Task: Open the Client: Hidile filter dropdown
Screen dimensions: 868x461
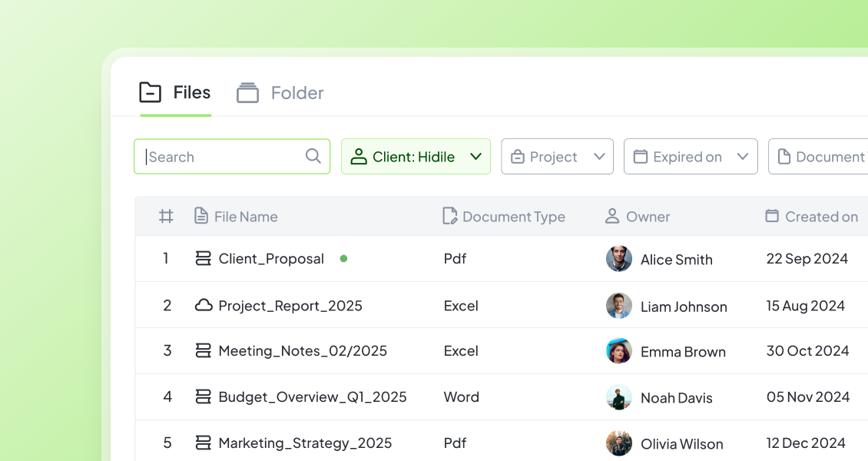Action: 416,157
